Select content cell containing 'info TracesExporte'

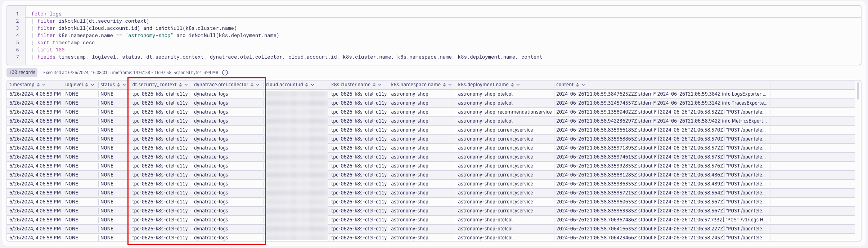661,103
